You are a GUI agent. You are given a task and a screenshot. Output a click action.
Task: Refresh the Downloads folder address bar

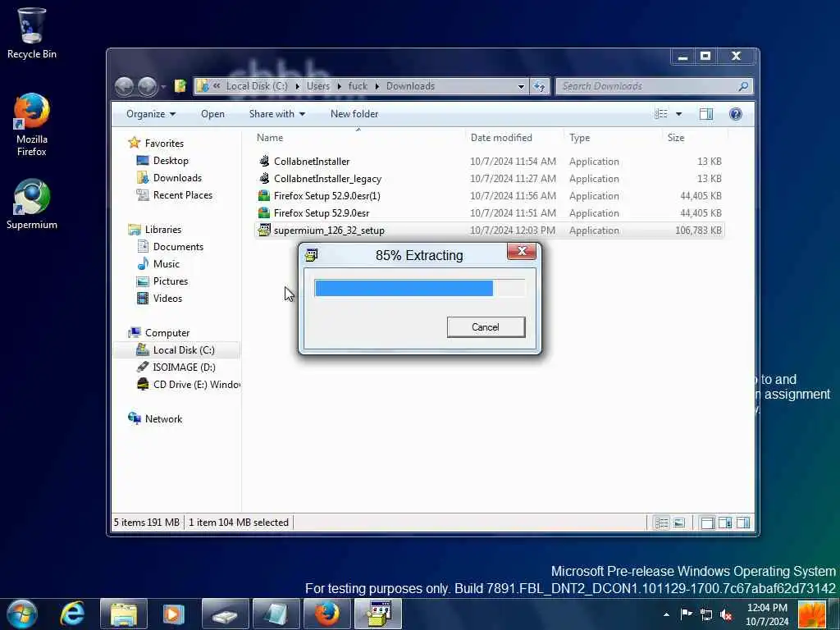pos(540,86)
